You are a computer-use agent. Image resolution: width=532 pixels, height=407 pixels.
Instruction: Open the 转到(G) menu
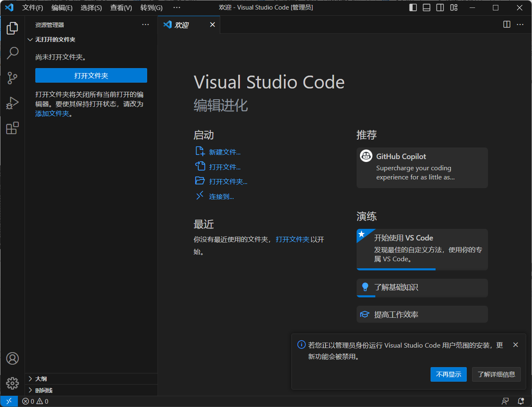pos(151,7)
